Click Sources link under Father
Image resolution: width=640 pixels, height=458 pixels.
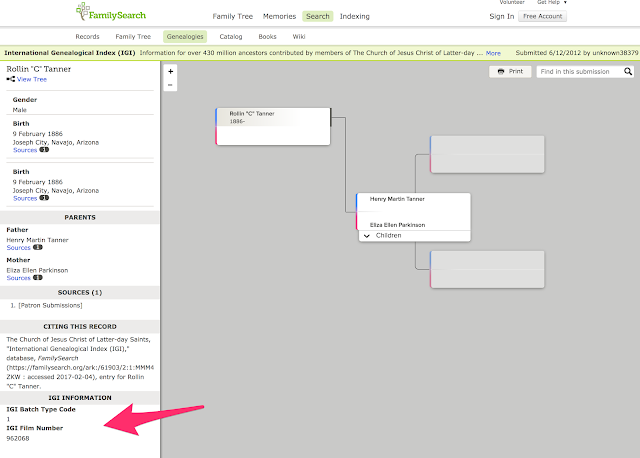(18, 247)
